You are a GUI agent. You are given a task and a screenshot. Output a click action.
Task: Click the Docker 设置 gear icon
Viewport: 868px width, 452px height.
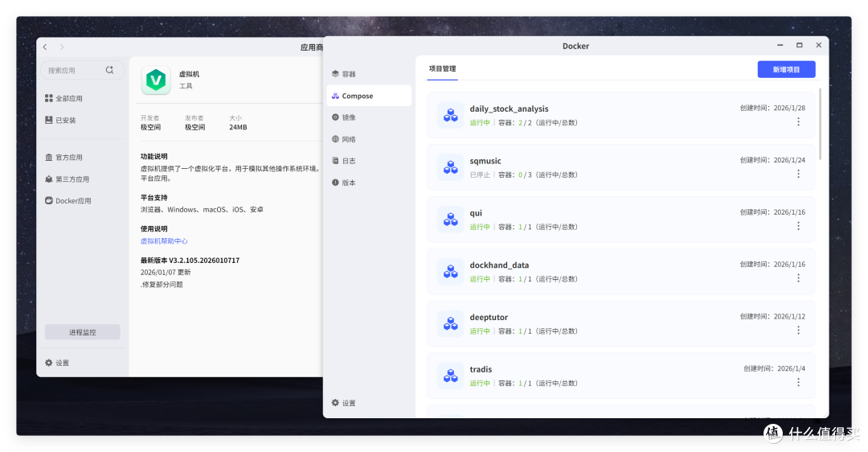point(335,403)
